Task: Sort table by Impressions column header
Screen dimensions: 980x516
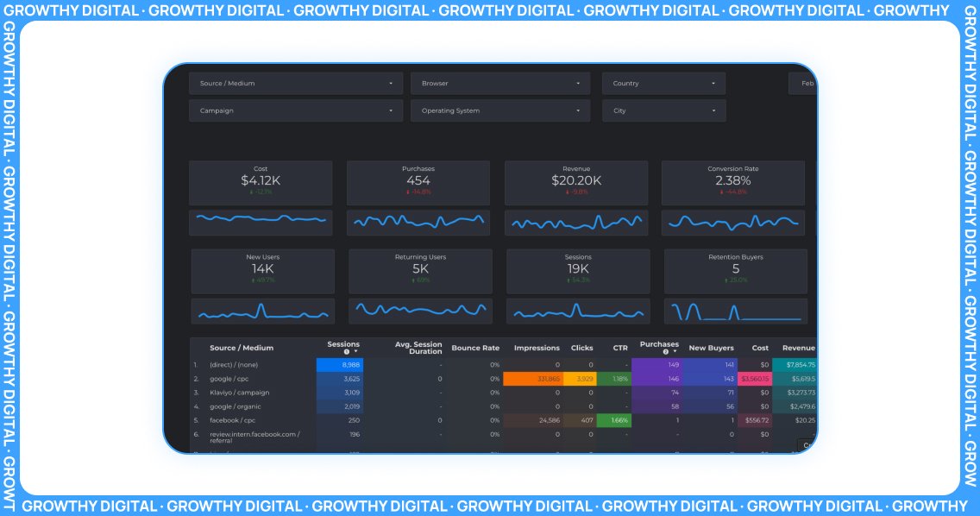Action: 537,349
